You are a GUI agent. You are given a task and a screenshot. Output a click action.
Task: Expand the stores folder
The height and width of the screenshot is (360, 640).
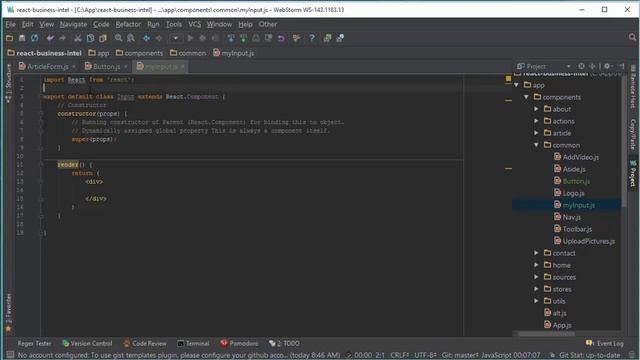point(536,289)
